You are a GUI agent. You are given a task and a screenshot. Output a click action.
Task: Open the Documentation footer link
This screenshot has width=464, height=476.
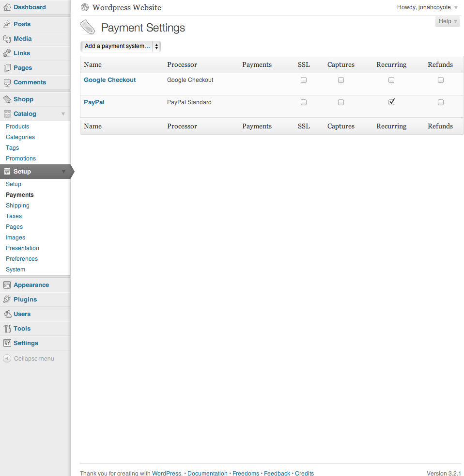click(207, 473)
